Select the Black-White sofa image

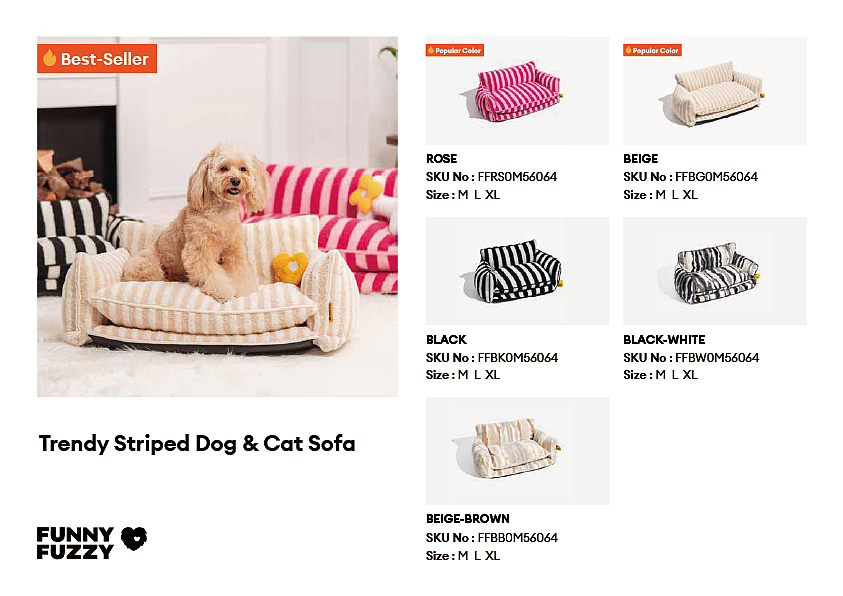714,271
